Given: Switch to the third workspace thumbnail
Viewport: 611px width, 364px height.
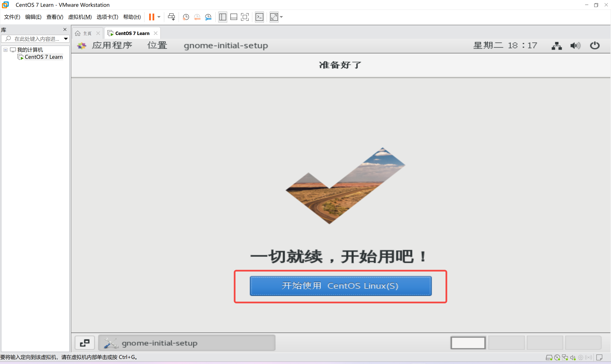Looking at the screenshot, I should (x=545, y=343).
